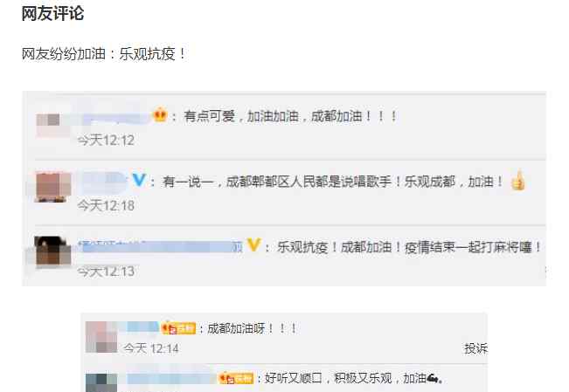Open avatar of the 12:18 commenter
569x392 pixels.
tap(53, 187)
